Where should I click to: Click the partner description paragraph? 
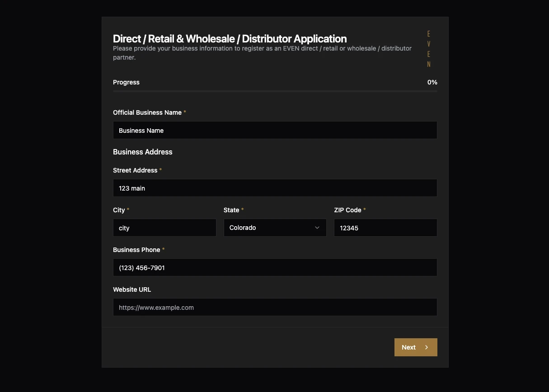[x=262, y=53]
